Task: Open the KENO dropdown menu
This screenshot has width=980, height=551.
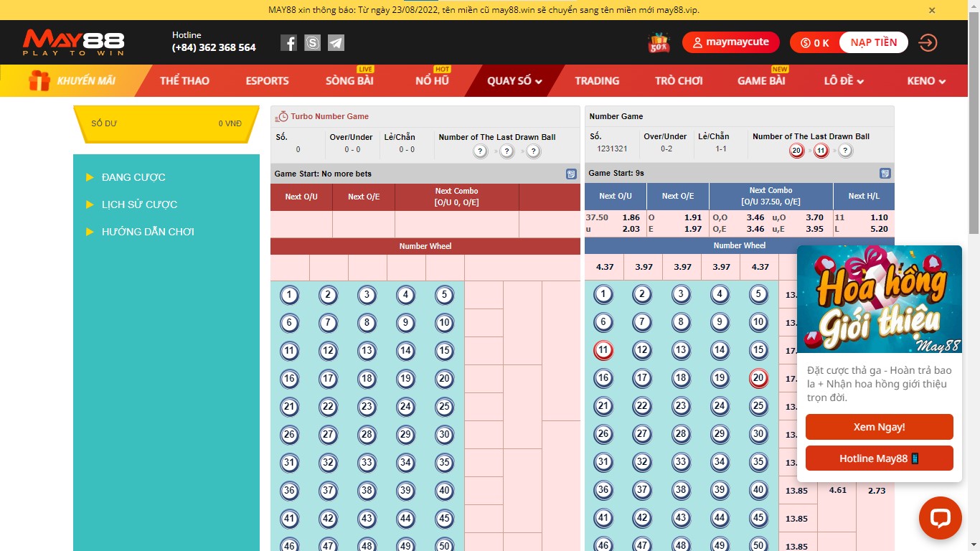Action: [x=926, y=81]
